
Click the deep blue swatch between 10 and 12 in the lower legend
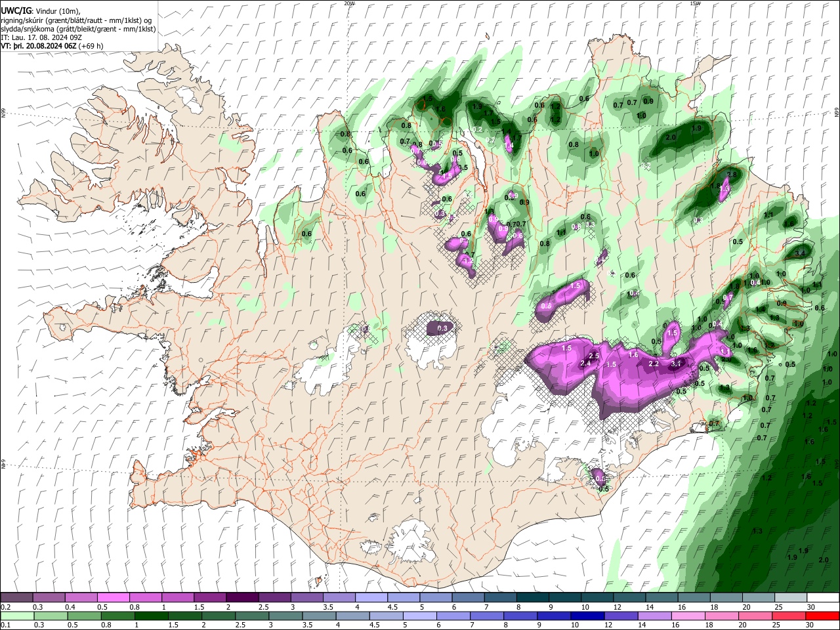tap(587, 616)
